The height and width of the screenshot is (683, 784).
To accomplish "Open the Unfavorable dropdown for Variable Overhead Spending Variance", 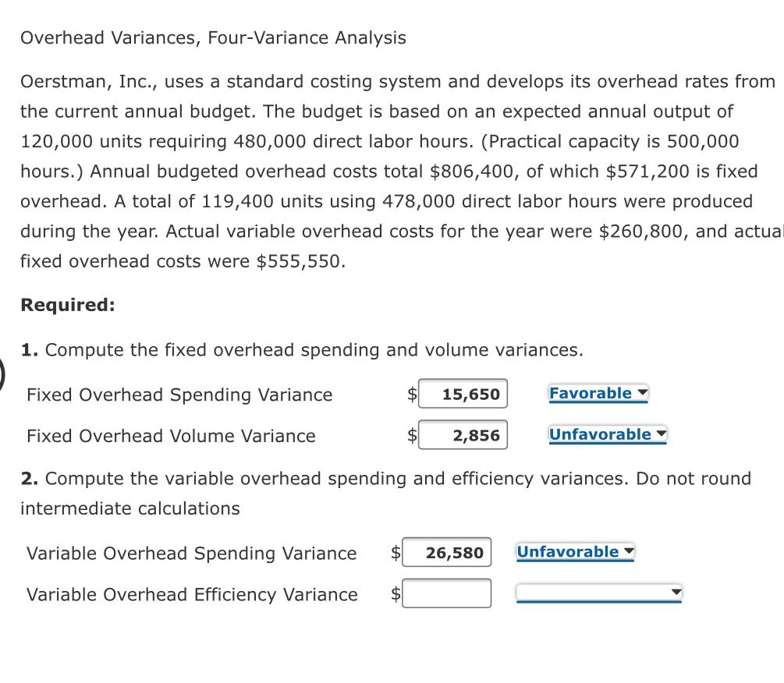I will 575,551.
